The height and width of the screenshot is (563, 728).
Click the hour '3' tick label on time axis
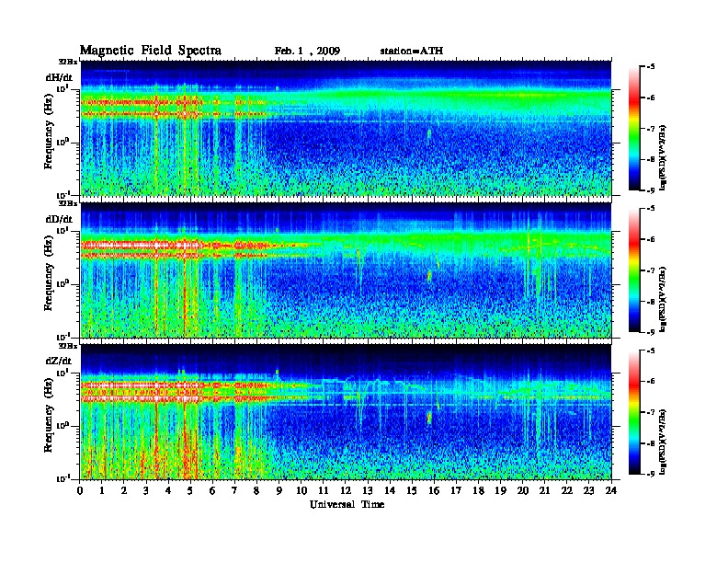pos(146,491)
